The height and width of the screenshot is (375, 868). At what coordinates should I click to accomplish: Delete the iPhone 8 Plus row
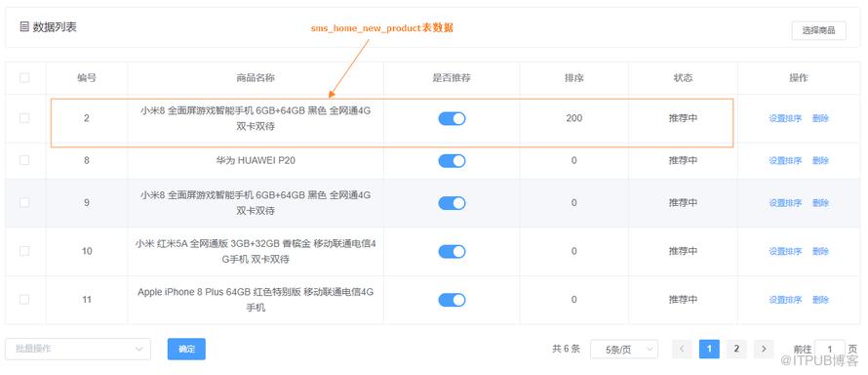[820, 300]
